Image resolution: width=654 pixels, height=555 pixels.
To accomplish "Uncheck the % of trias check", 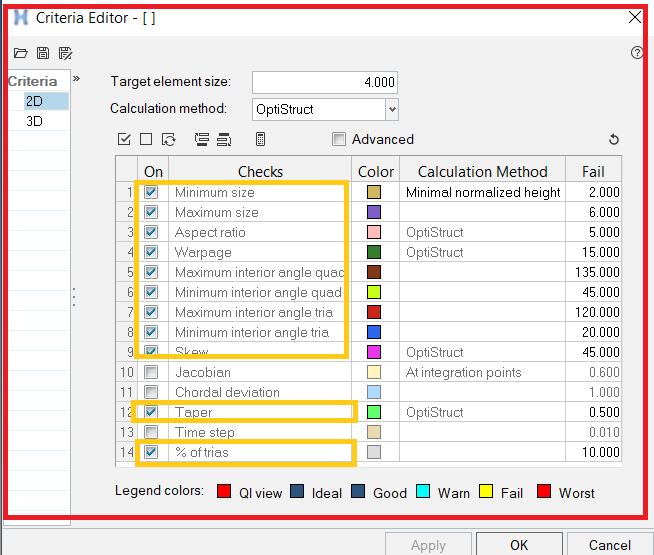I will [151, 452].
